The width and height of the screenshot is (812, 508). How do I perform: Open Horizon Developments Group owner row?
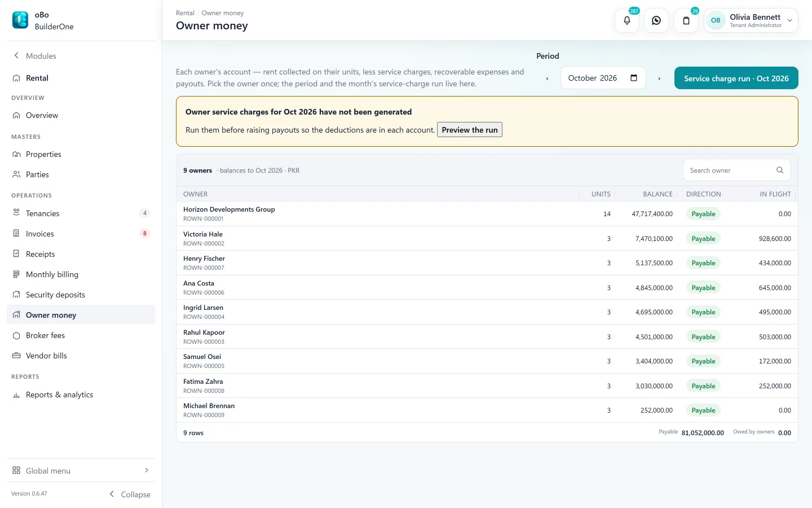point(487,214)
